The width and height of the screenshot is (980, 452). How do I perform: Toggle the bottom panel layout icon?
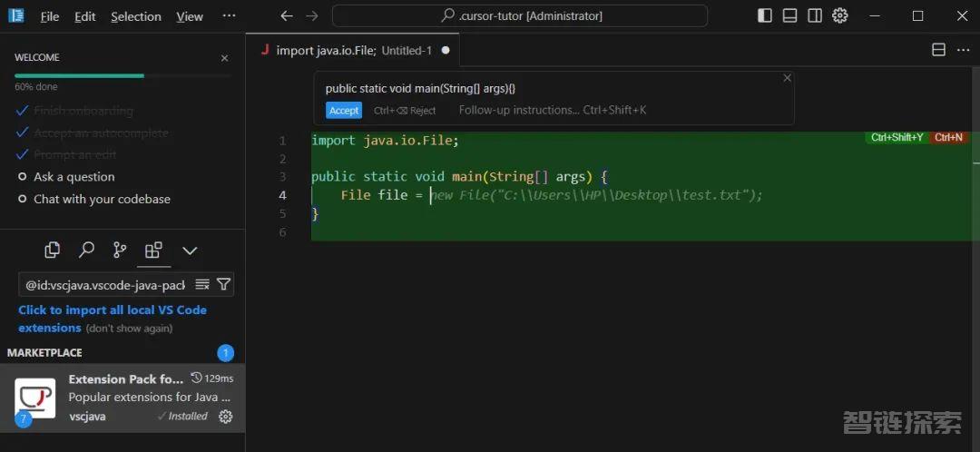coord(790,15)
